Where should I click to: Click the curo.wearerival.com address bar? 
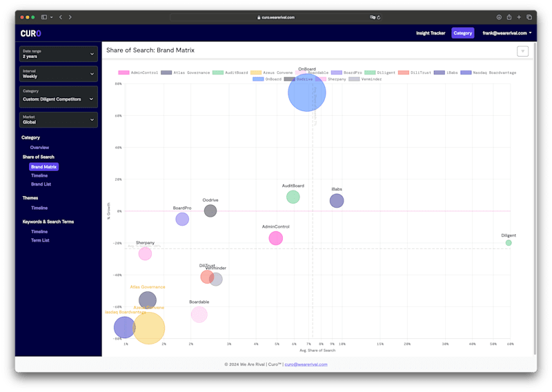pyautogui.click(x=276, y=17)
